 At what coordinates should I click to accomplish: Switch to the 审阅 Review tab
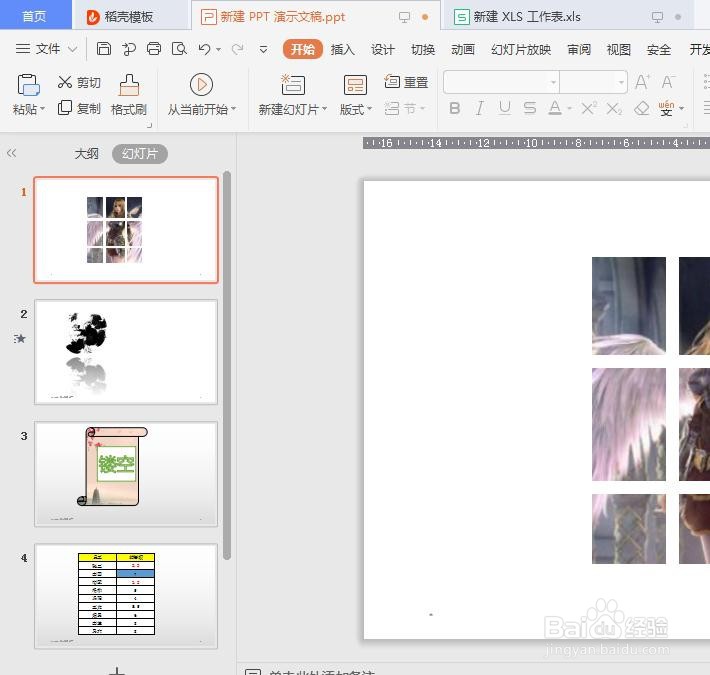[x=579, y=49]
